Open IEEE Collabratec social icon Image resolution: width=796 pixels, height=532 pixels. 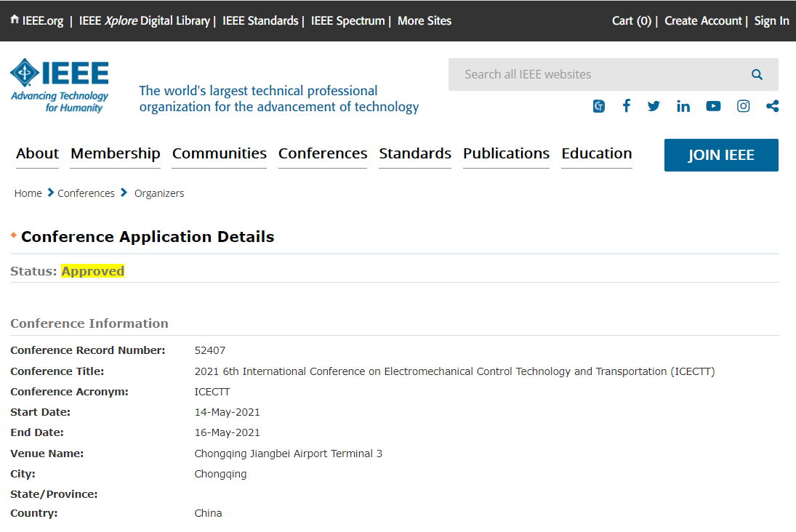tap(598, 106)
